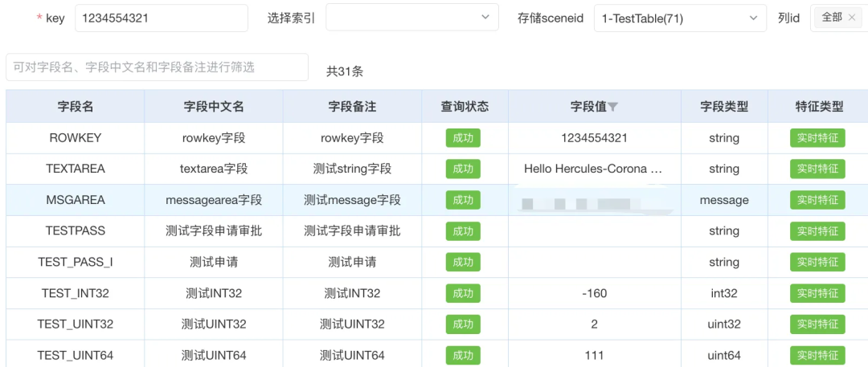Click the 成功 badge in ROWKEY row
The width and height of the screenshot is (868, 367).
point(463,138)
